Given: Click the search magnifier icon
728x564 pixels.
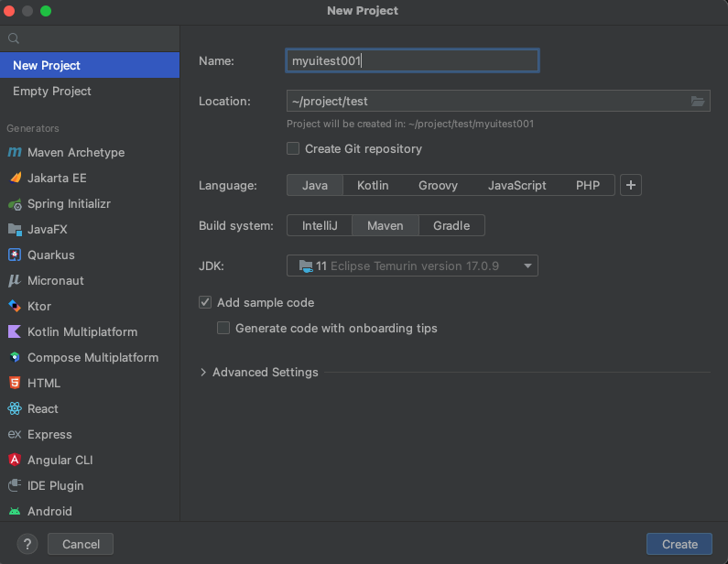Looking at the screenshot, I should [x=14, y=38].
